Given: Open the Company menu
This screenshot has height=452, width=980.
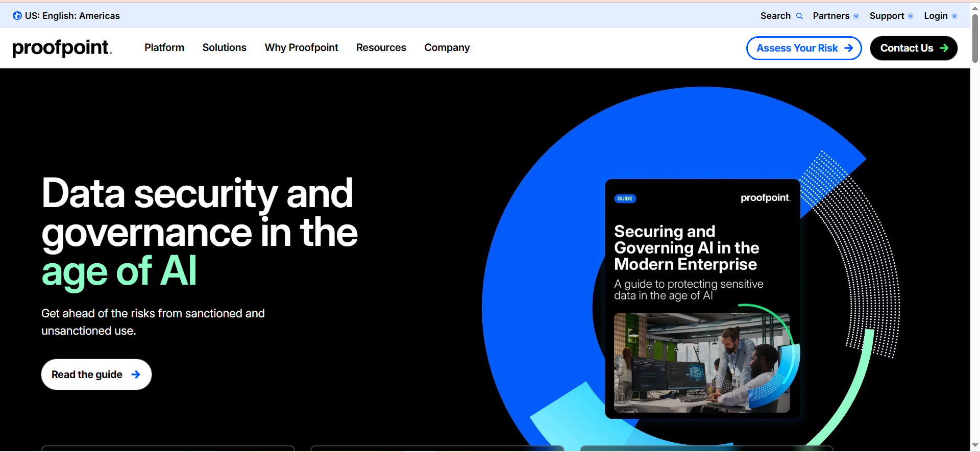Looking at the screenshot, I should click(447, 47).
